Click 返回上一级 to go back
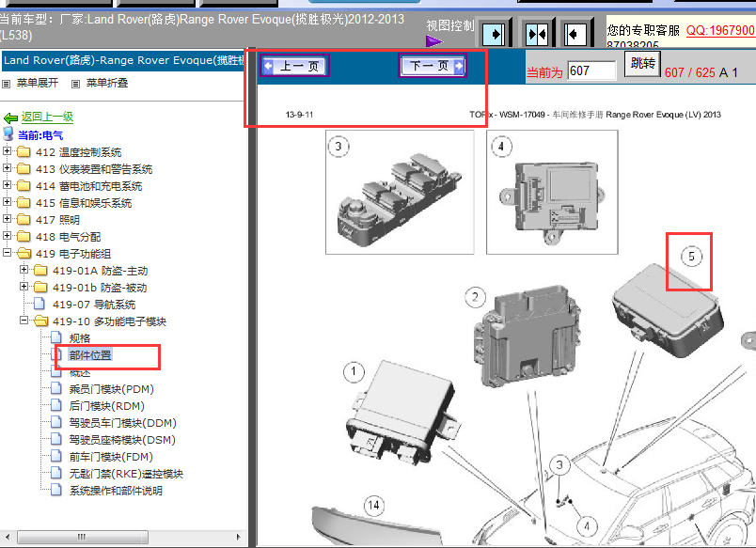Screen dimensions: 756x548 47,117
